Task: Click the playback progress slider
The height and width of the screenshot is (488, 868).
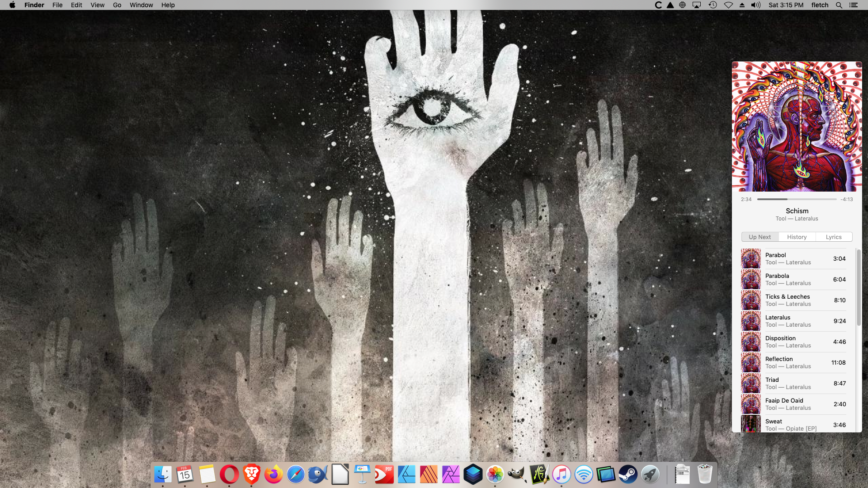Action: 797,199
